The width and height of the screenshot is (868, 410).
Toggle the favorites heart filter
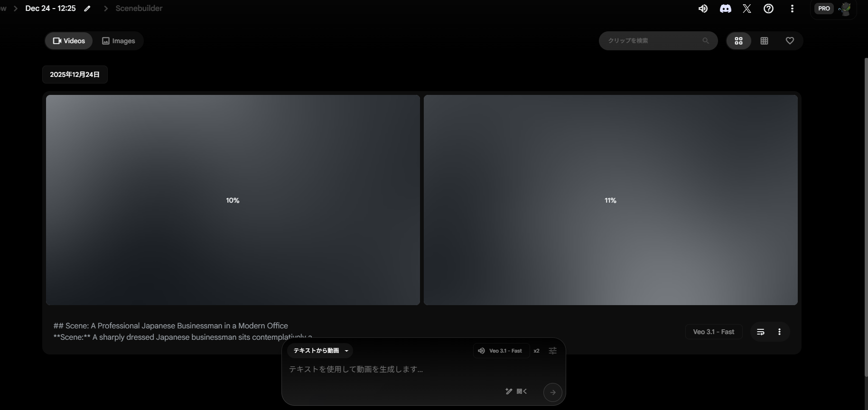pos(790,41)
